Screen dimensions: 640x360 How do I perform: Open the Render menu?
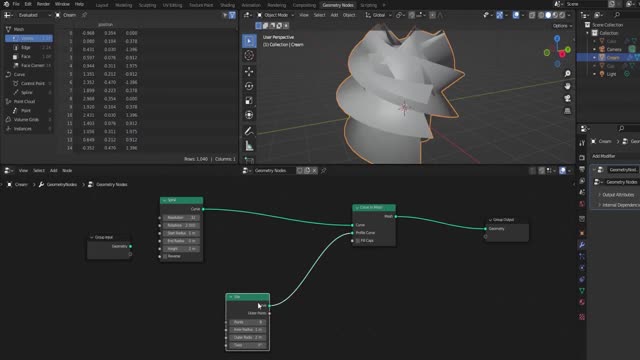tap(43, 4)
